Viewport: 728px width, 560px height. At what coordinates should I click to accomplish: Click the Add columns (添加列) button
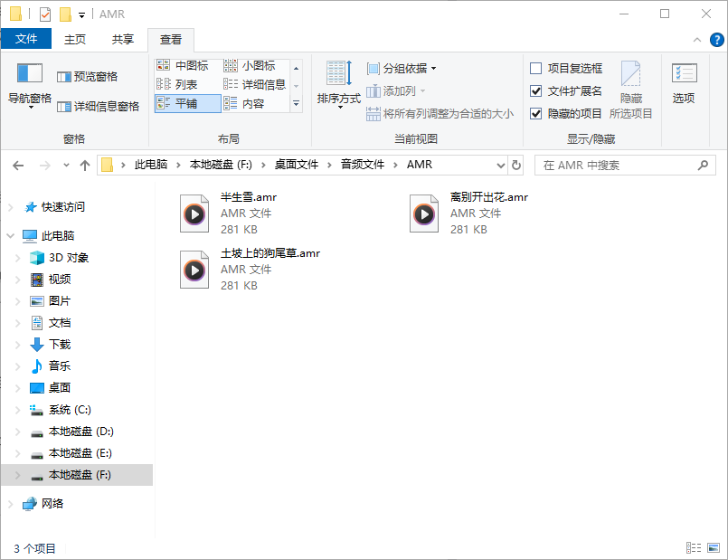coord(395,91)
